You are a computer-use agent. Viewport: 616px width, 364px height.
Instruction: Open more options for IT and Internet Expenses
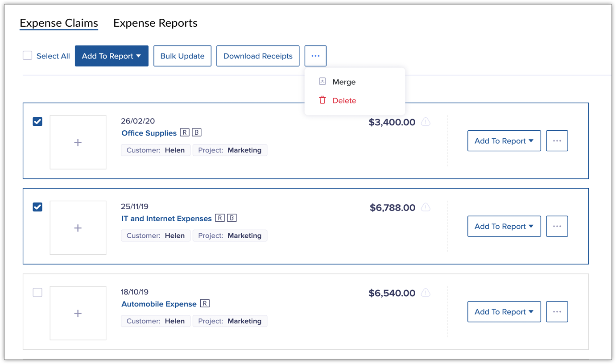tap(557, 226)
